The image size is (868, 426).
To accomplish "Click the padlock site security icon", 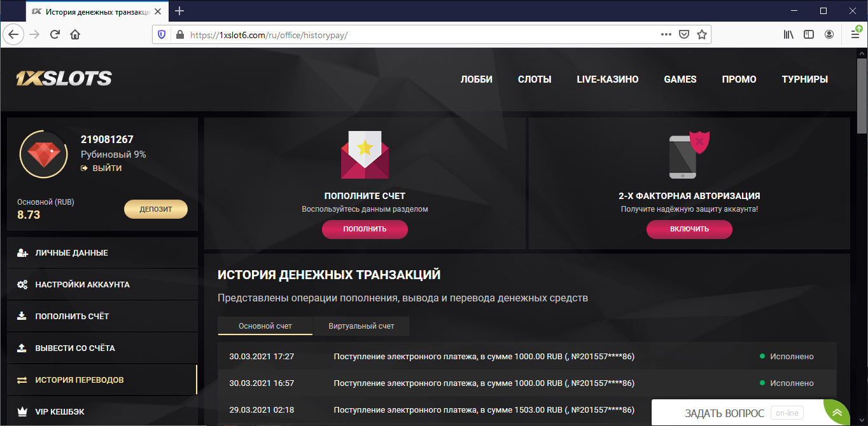I will [x=179, y=35].
